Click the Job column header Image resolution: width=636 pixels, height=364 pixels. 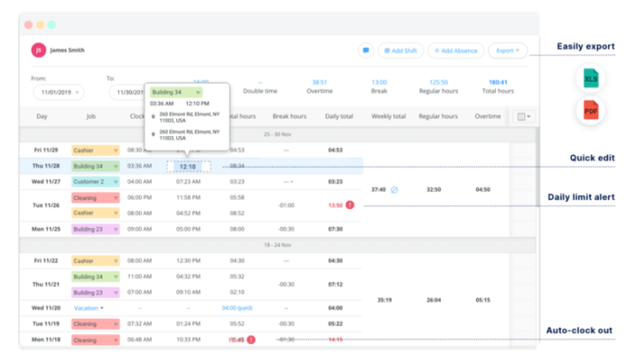pyautogui.click(x=91, y=116)
